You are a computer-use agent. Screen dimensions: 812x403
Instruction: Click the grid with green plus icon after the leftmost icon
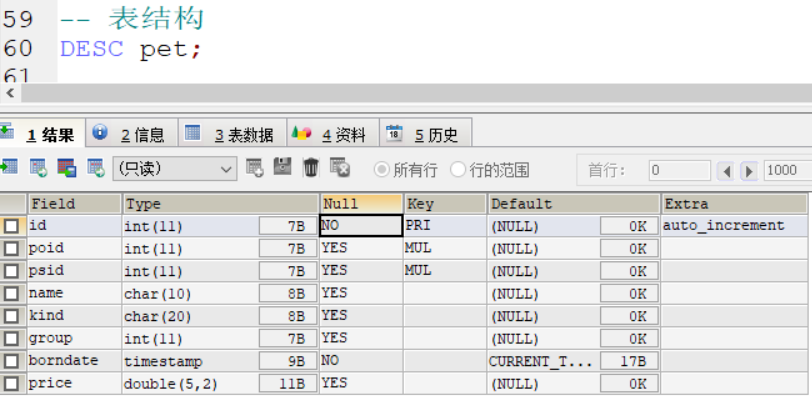(x=38, y=168)
